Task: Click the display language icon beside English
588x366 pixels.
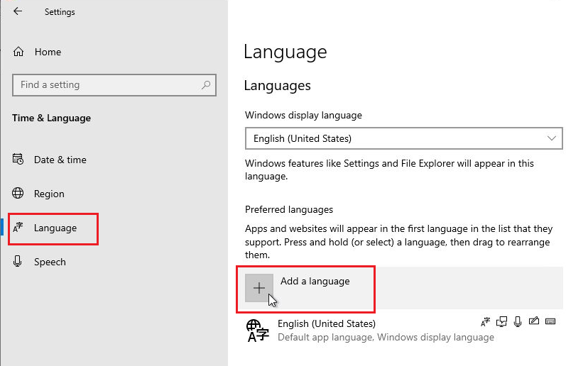Action: pos(485,321)
